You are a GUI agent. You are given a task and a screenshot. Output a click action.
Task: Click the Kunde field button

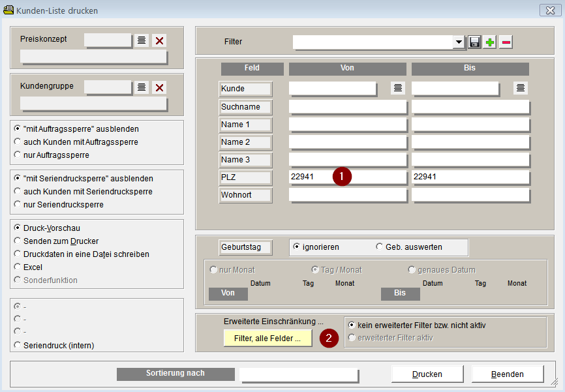(245, 89)
